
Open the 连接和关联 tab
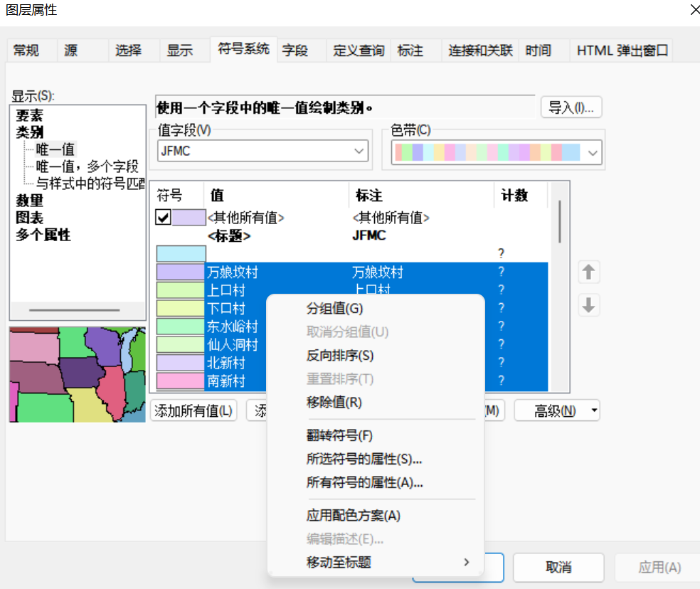pos(480,51)
